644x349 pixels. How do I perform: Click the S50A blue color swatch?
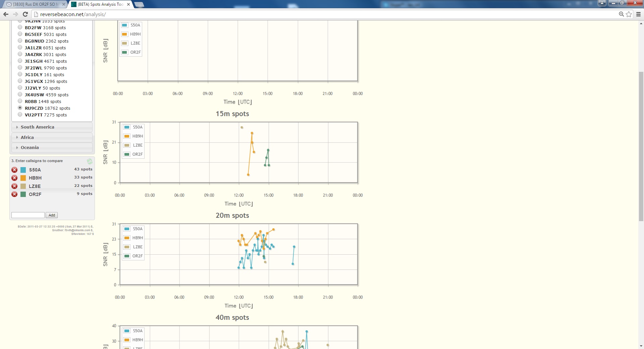[x=23, y=170]
